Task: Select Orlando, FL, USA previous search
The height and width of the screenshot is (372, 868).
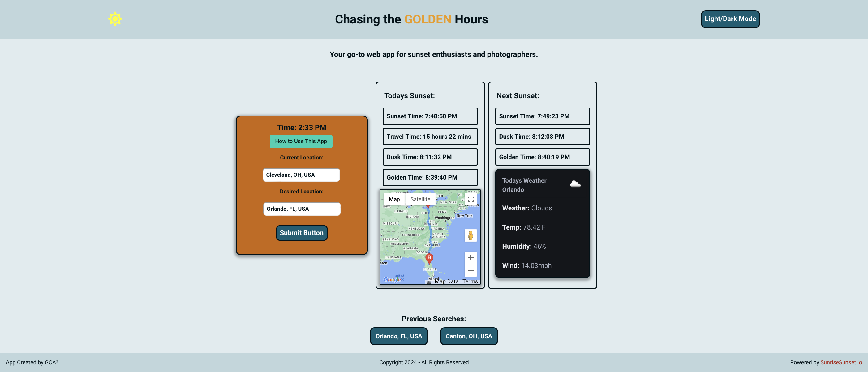Action: [398, 336]
